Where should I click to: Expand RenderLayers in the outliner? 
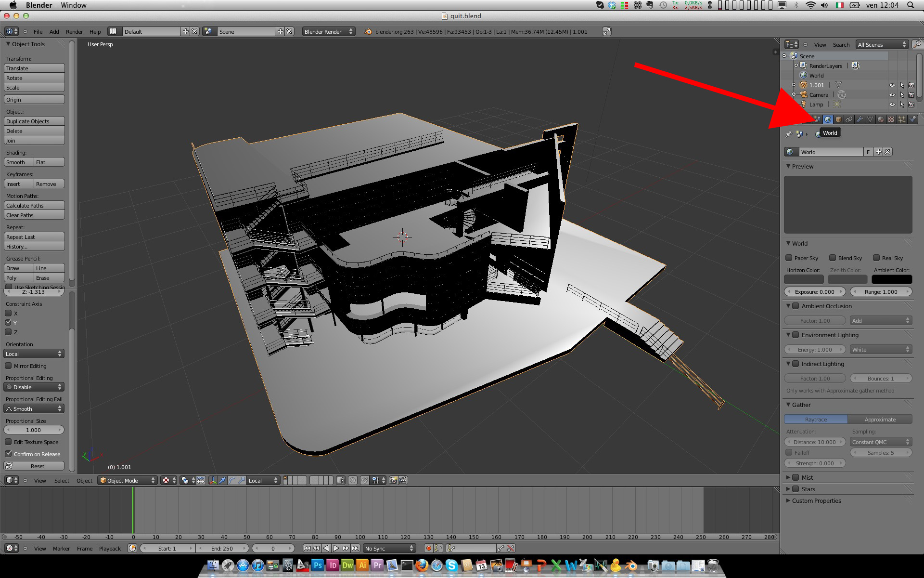pyautogui.click(x=796, y=66)
